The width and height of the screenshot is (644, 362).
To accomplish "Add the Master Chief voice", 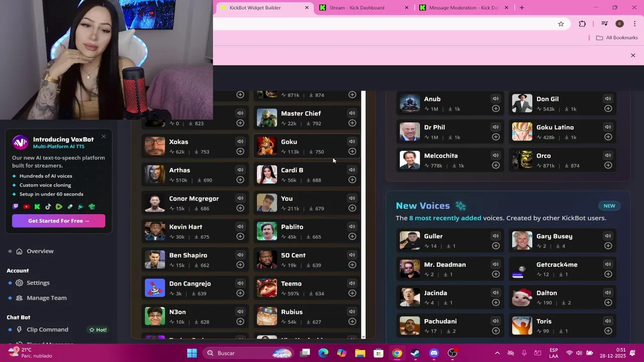I will (352, 123).
